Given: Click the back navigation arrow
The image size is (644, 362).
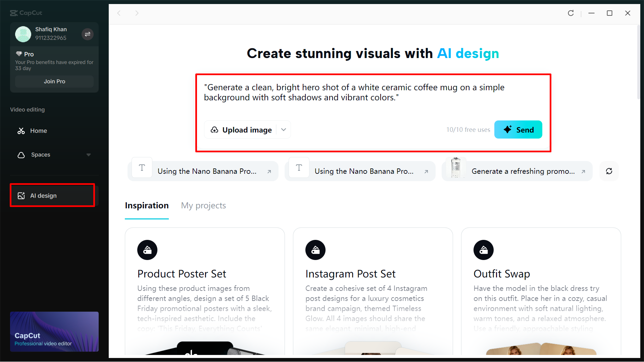Looking at the screenshot, I should (119, 13).
